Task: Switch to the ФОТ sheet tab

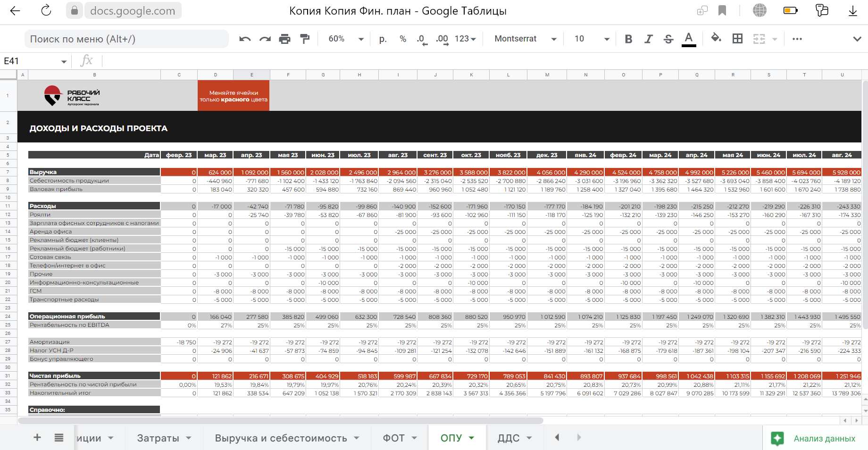Action: coord(393,438)
